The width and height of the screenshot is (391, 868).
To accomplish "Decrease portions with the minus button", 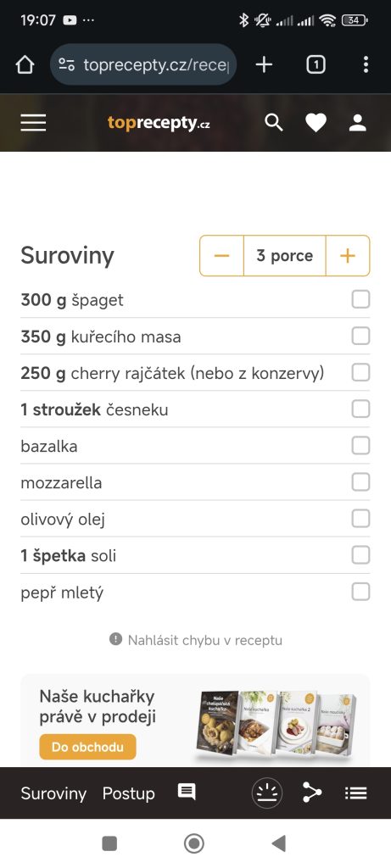I will (221, 256).
